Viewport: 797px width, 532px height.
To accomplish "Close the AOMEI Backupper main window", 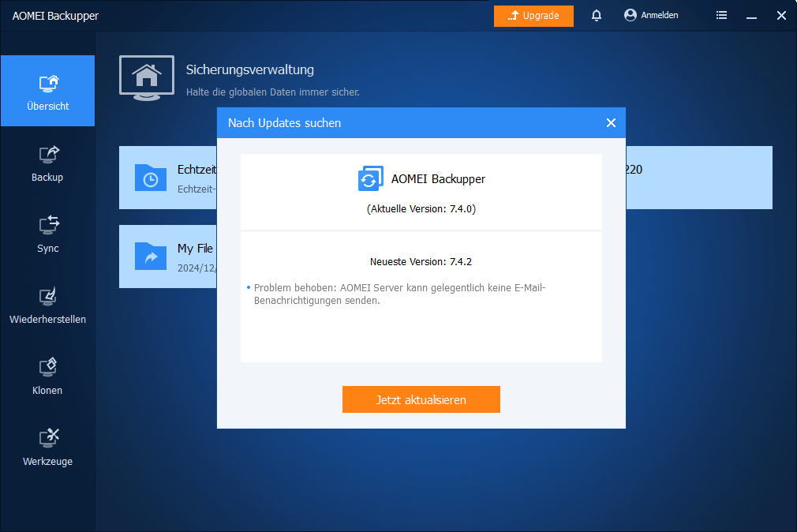I will tap(781, 16).
